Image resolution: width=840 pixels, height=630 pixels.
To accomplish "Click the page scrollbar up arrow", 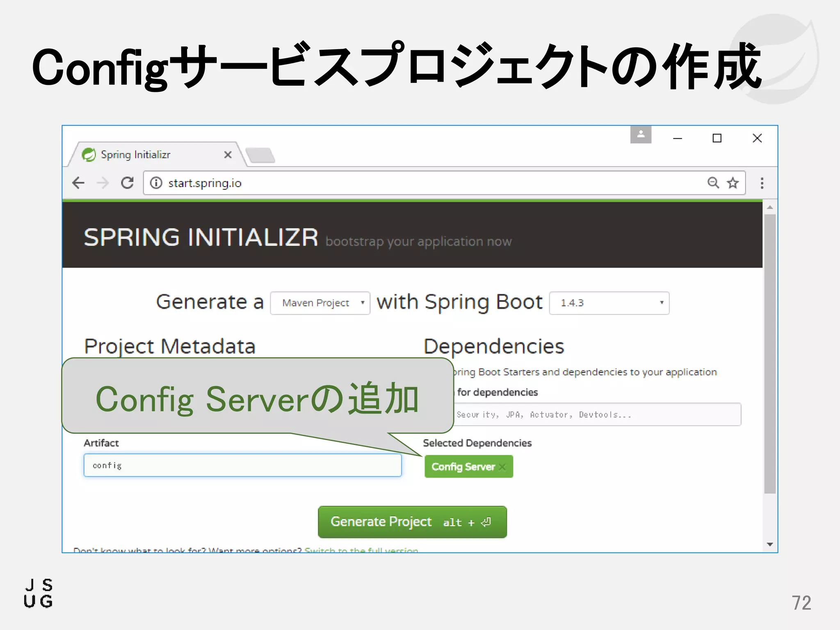I will (770, 208).
